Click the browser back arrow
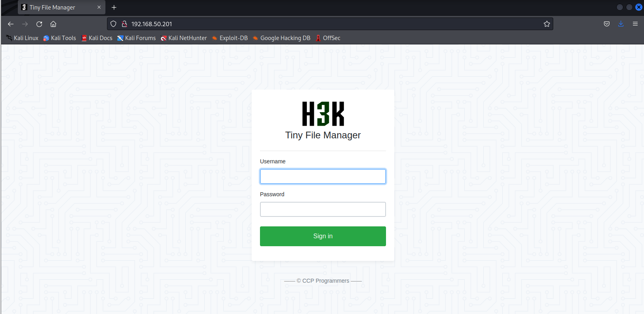 pos(11,24)
